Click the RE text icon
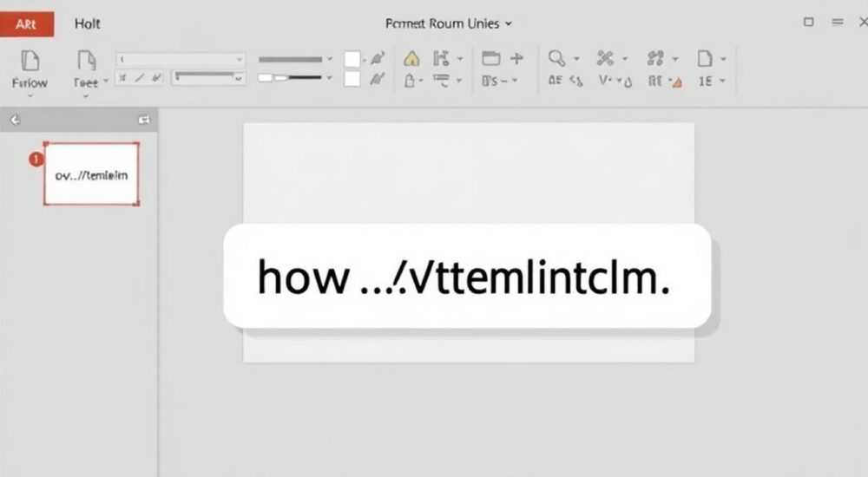This screenshot has width=868, height=477. click(655, 82)
